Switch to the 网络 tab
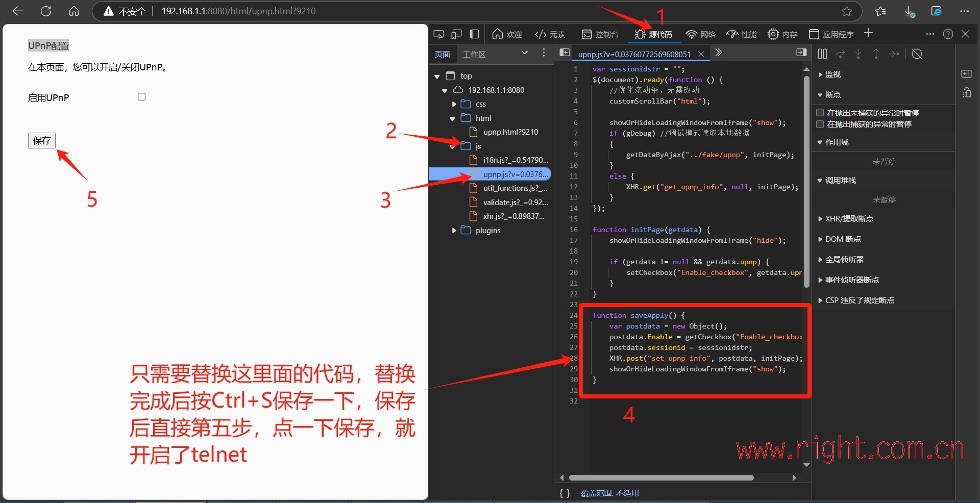The height and width of the screenshot is (503, 980). click(701, 34)
